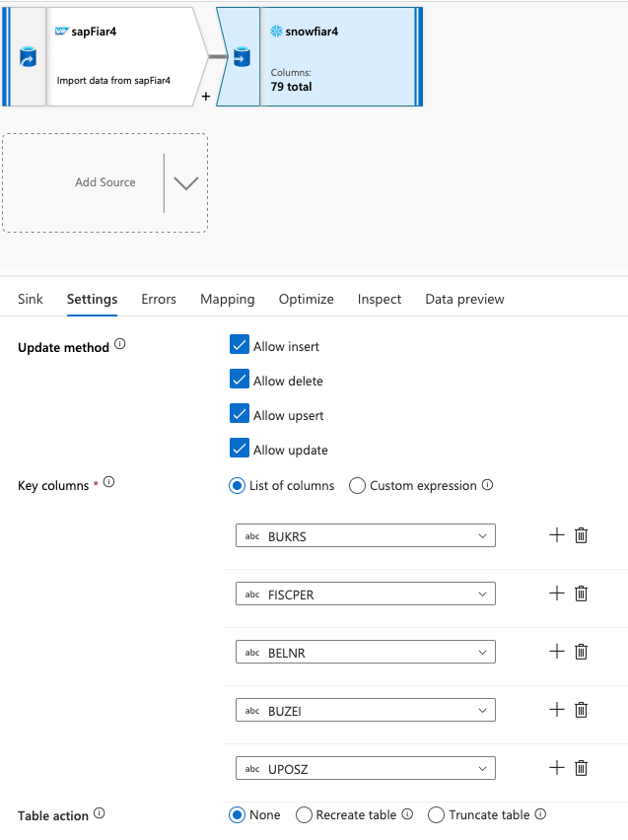Click the plus icon next to BUKRS
Screen dimensions: 628x840
(x=557, y=535)
